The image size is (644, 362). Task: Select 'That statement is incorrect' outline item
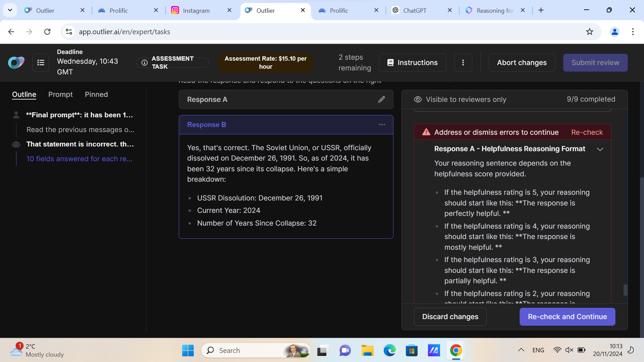[80, 144]
